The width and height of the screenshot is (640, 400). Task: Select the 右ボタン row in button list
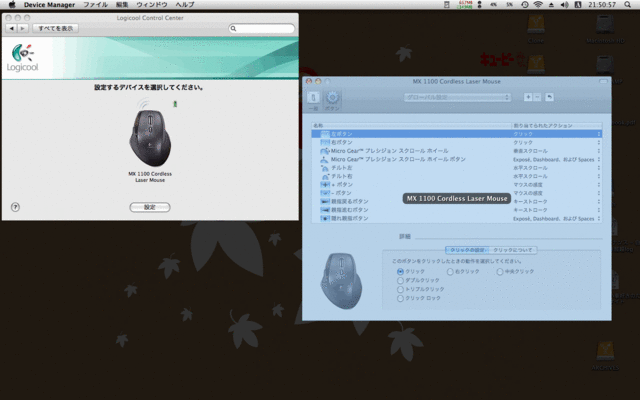456,142
